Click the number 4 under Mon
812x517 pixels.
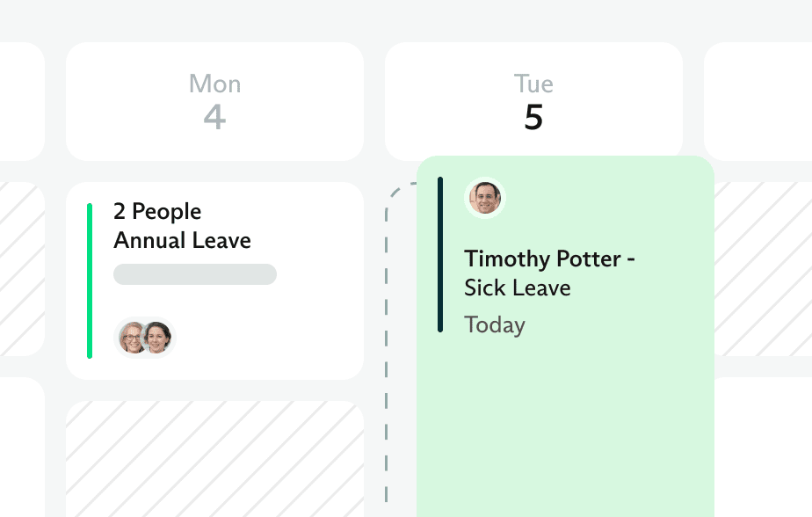(x=214, y=117)
